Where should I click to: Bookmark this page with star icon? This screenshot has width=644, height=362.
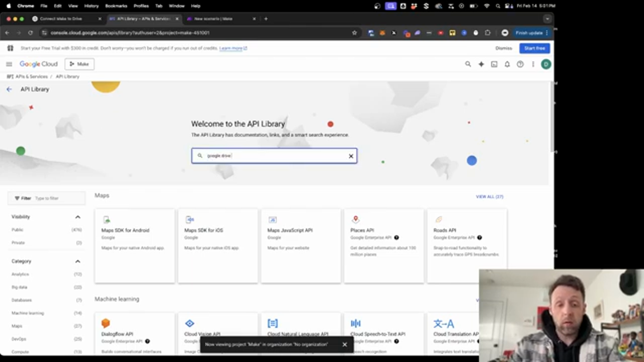[354, 33]
